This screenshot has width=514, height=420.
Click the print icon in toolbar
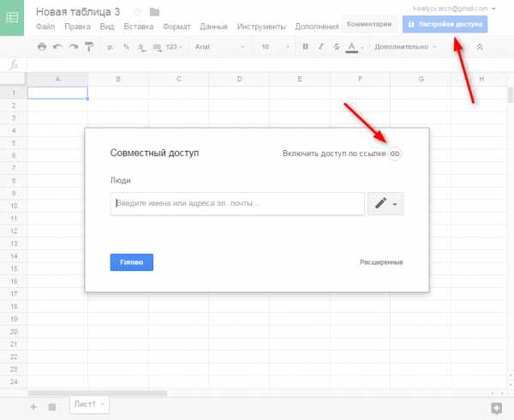(42, 47)
